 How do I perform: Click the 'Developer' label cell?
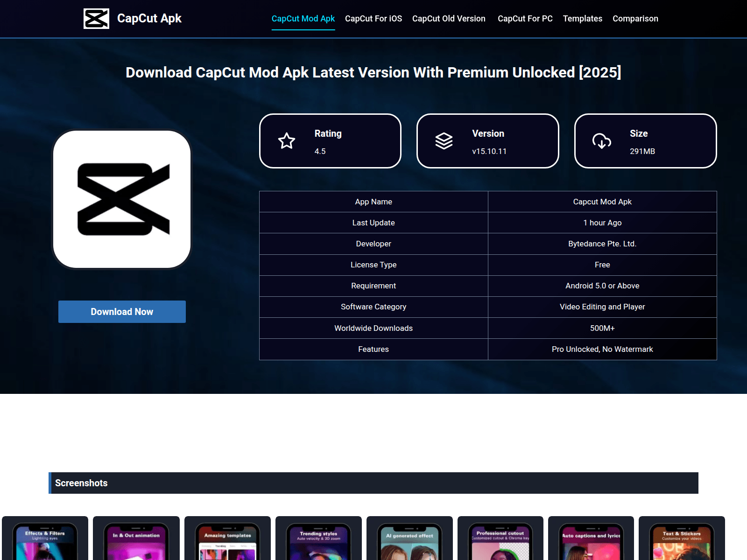point(373,244)
